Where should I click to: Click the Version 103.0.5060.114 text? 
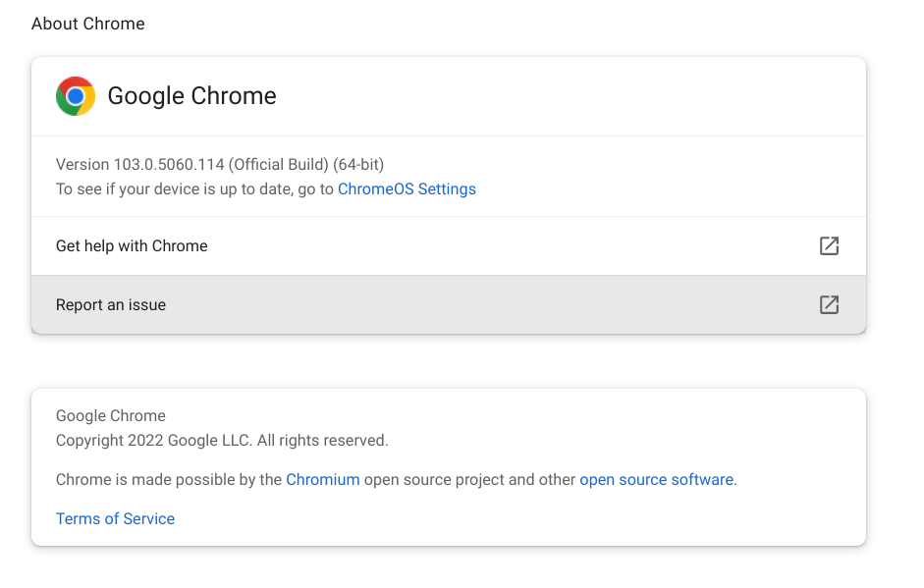pyautogui.click(x=139, y=165)
